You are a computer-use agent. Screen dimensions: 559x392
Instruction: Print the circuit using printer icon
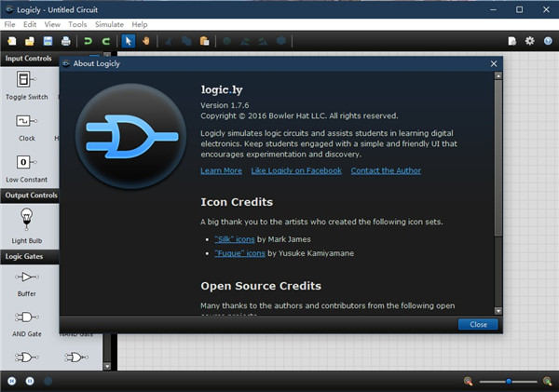(65, 41)
